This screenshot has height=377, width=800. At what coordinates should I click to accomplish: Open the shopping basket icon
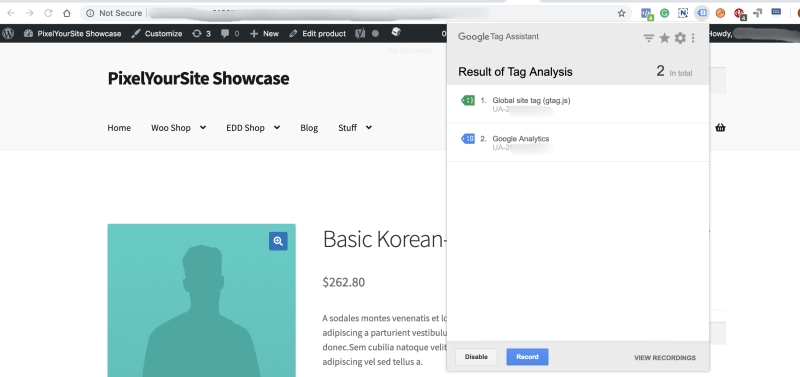point(720,128)
